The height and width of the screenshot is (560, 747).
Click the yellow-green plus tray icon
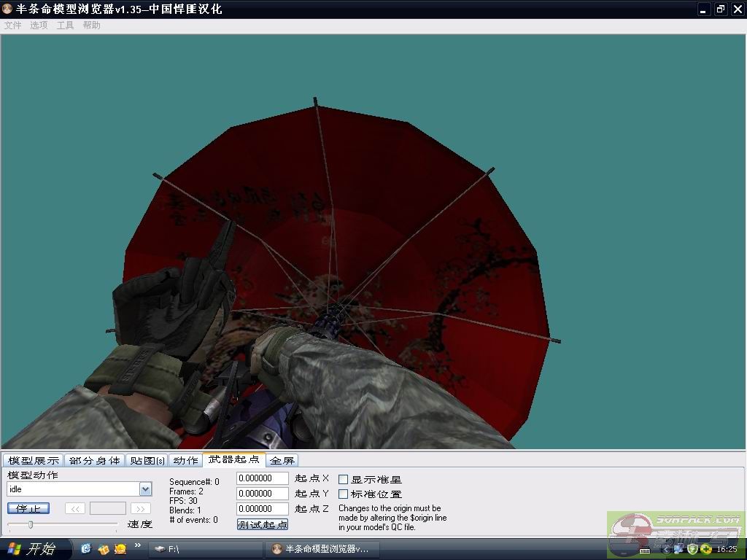pos(706,549)
